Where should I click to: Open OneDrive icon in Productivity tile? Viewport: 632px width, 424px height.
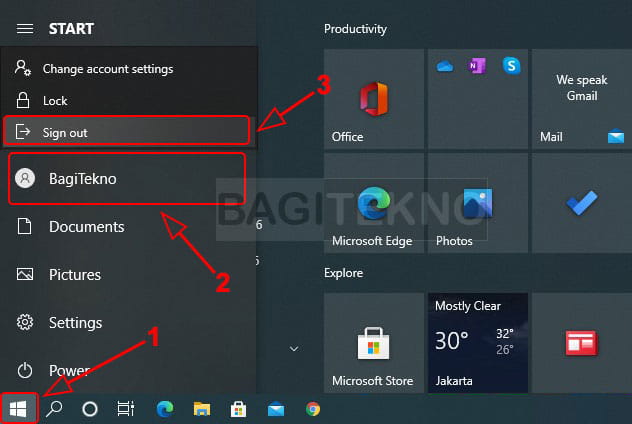pos(445,66)
